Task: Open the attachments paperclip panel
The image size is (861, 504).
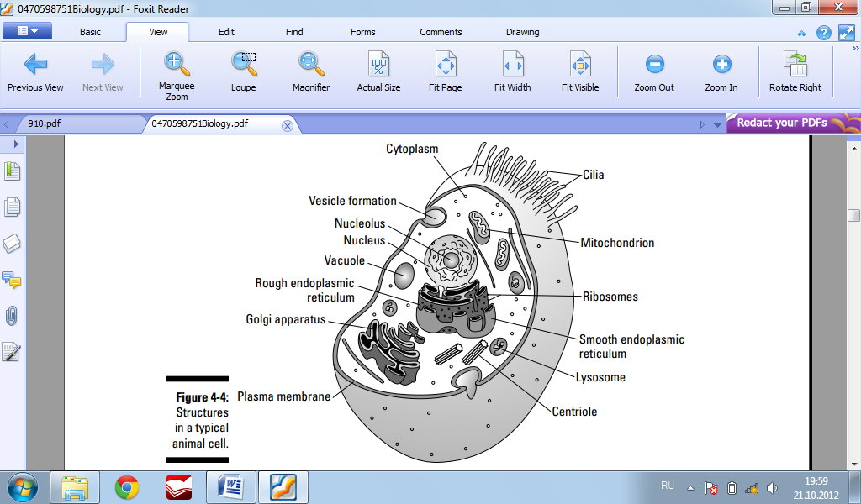Action: tap(12, 316)
